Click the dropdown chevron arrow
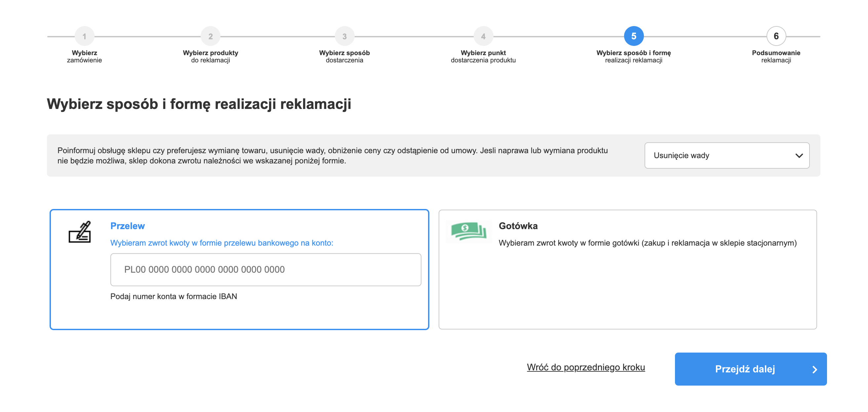Screen dimensions: 868x412 [799, 155]
